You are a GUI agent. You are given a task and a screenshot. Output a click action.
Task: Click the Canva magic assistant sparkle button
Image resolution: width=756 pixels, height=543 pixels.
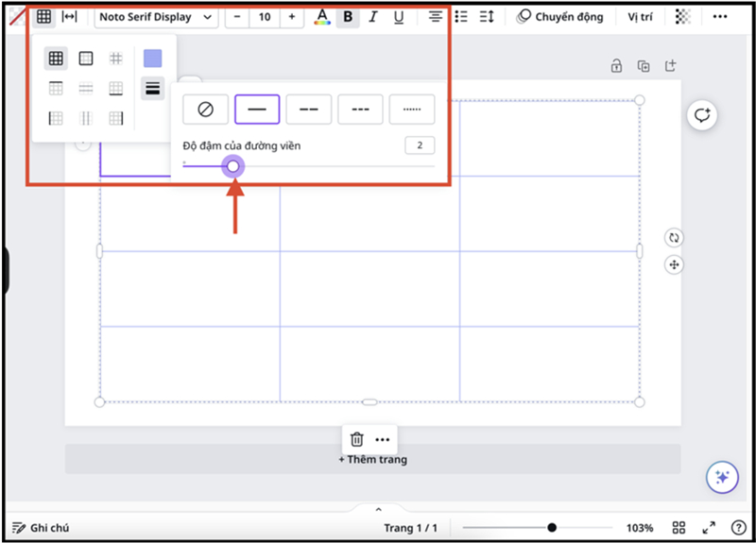(x=722, y=477)
